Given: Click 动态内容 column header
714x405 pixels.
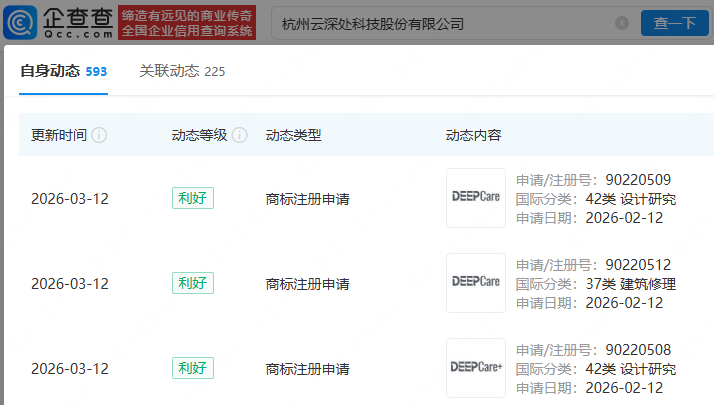Looking at the screenshot, I should click(x=473, y=135).
